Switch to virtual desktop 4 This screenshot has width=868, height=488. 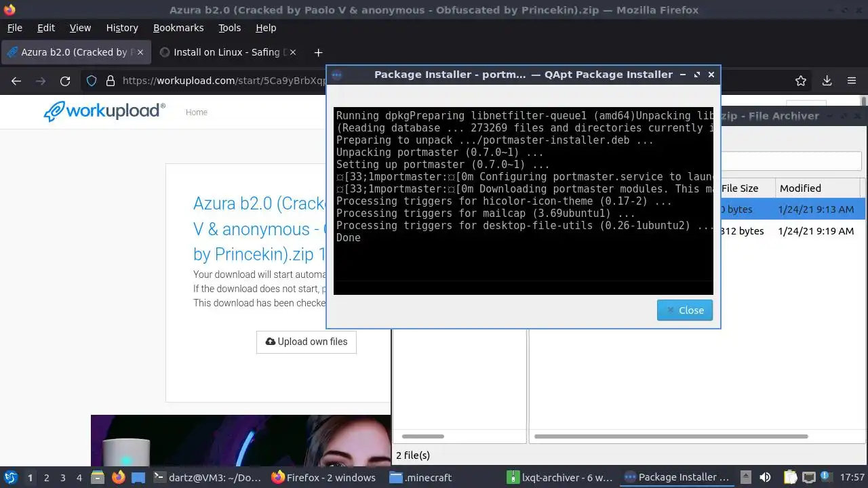(79, 477)
